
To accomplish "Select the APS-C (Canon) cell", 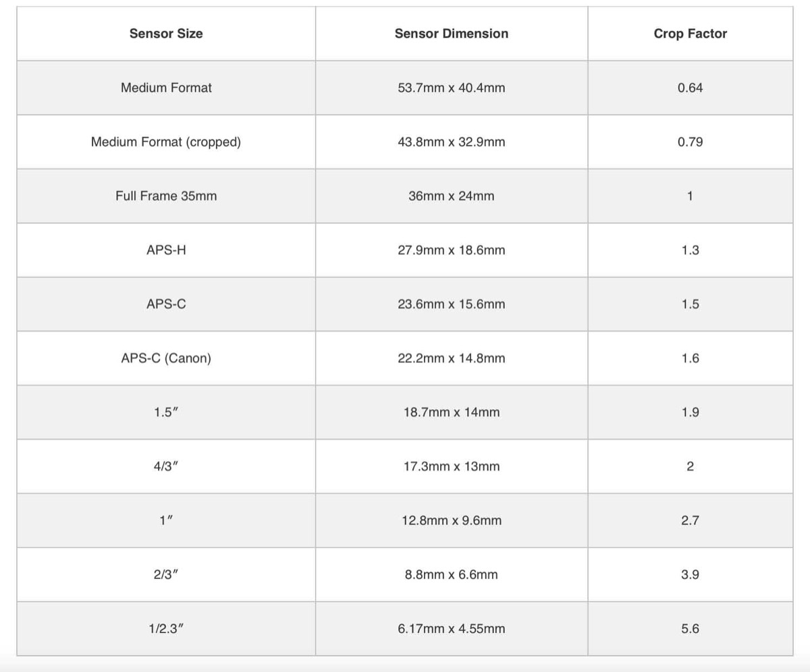I will pyautogui.click(x=166, y=358).
